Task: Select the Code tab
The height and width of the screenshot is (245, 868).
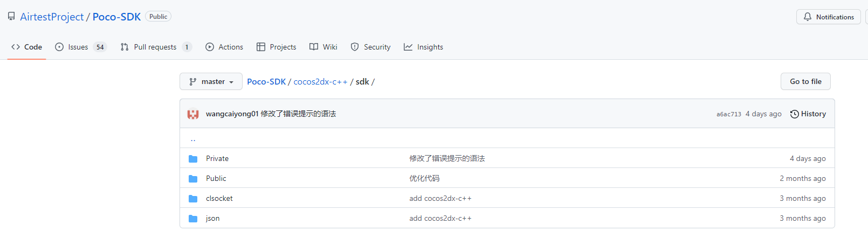Action: (x=26, y=47)
